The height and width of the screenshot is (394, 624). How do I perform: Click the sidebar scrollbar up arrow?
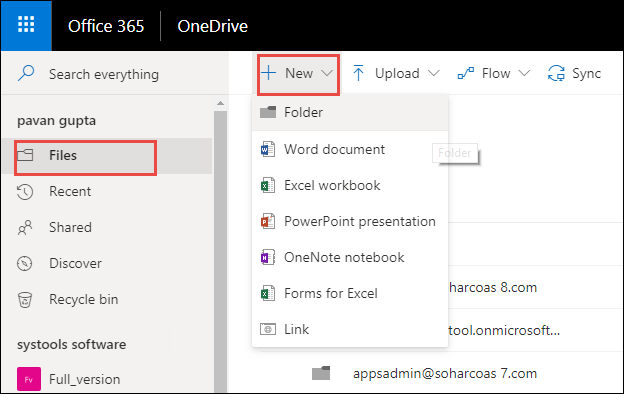(220, 103)
